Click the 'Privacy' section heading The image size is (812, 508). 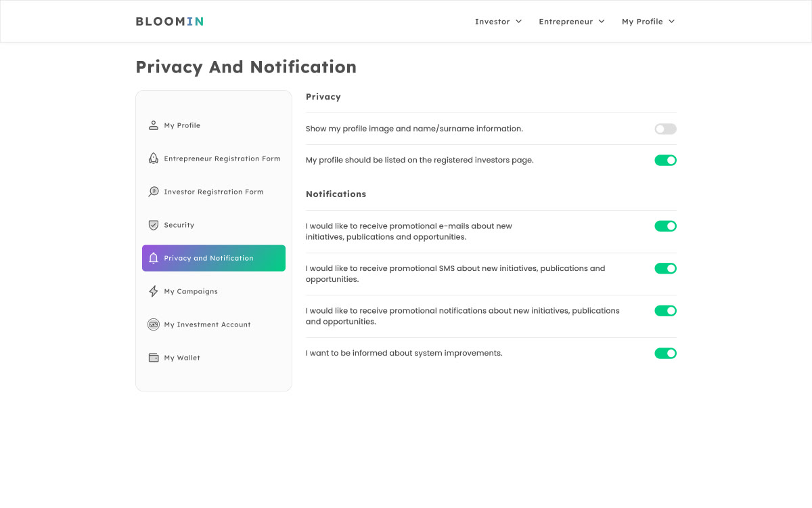click(x=323, y=97)
